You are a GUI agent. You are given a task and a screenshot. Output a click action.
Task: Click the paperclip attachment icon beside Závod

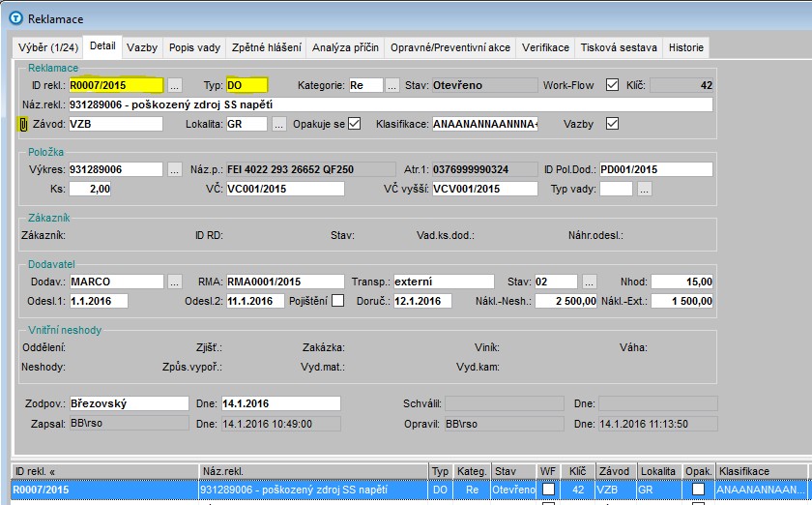coord(23,125)
